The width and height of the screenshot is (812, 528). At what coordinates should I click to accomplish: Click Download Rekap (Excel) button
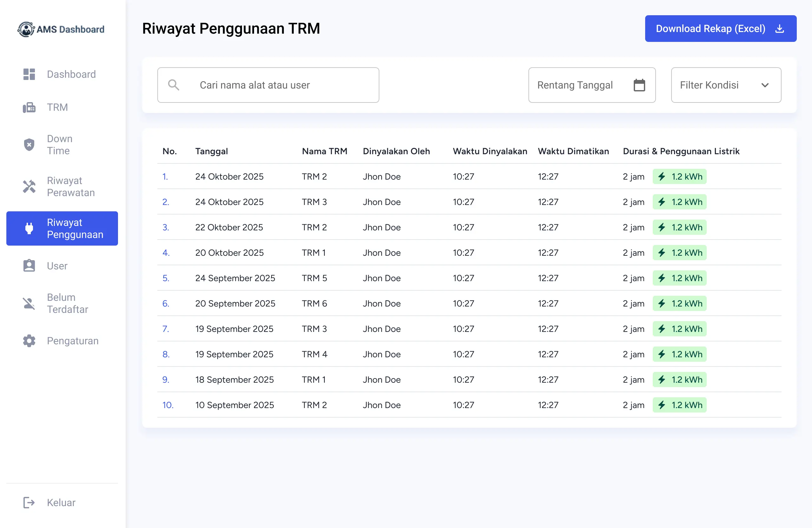(x=721, y=29)
